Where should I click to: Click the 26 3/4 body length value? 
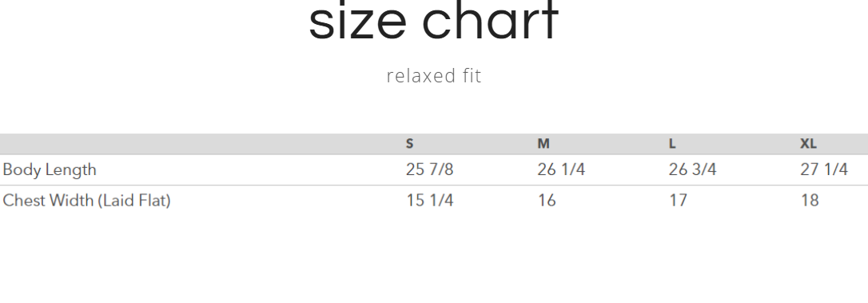tap(692, 169)
